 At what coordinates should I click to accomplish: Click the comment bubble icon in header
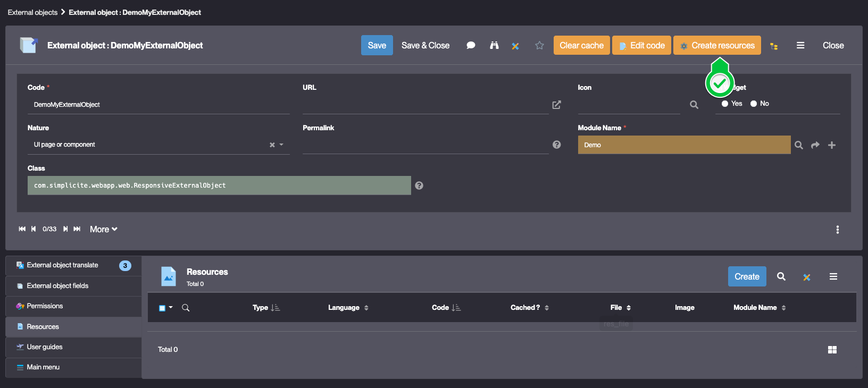pos(471,46)
